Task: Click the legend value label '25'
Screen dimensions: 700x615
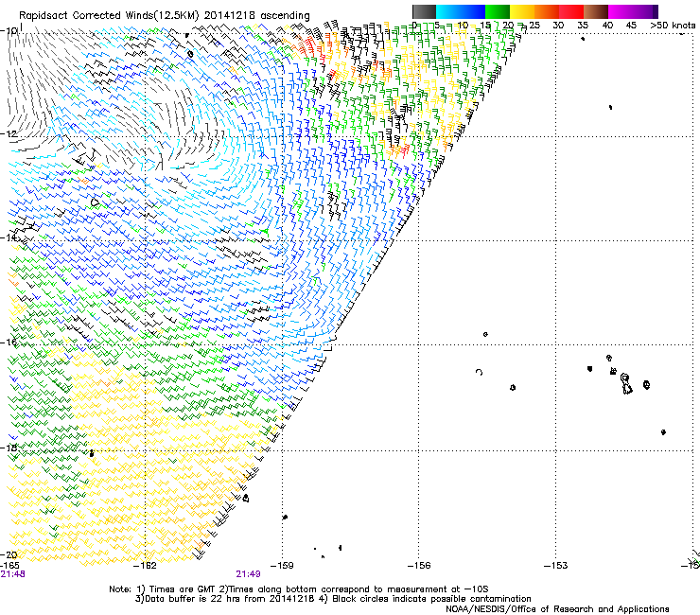Action: [x=534, y=26]
